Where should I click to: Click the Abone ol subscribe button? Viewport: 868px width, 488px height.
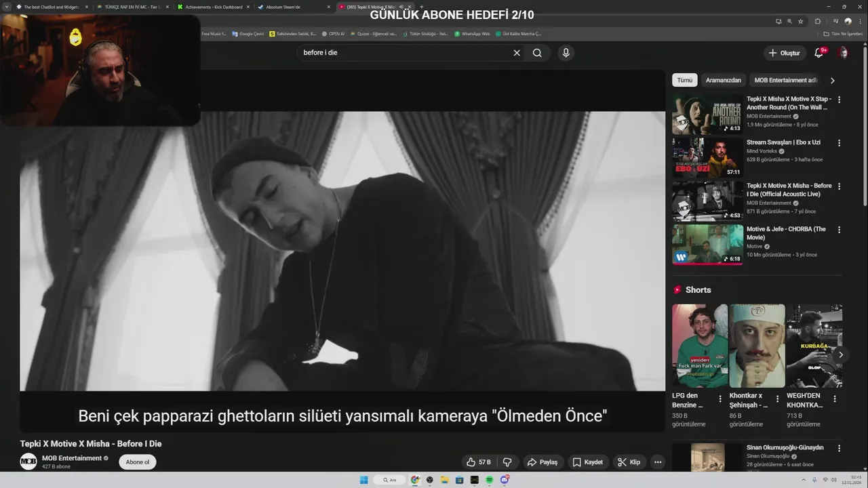pyautogui.click(x=138, y=462)
